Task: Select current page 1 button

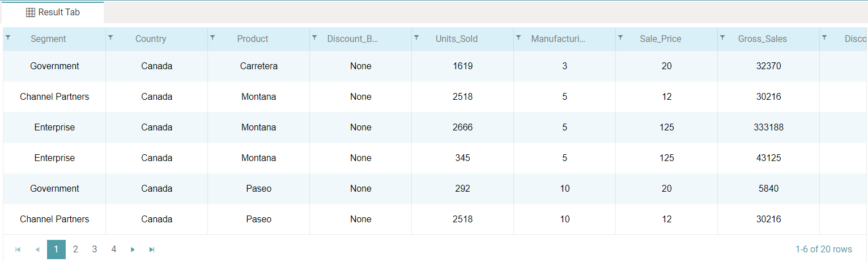Action: pyautogui.click(x=56, y=250)
